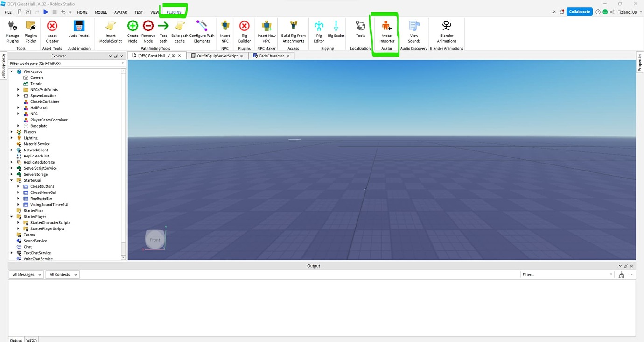Viewport: 644px width, 342px height.
Task: Click Insert ModuleScript in Pathfinding Tools
Action: (x=111, y=31)
